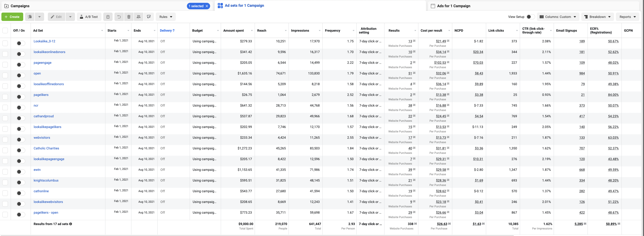Switch to the Campaigns tab
This screenshot has width=644, height=236.
coord(20,6)
